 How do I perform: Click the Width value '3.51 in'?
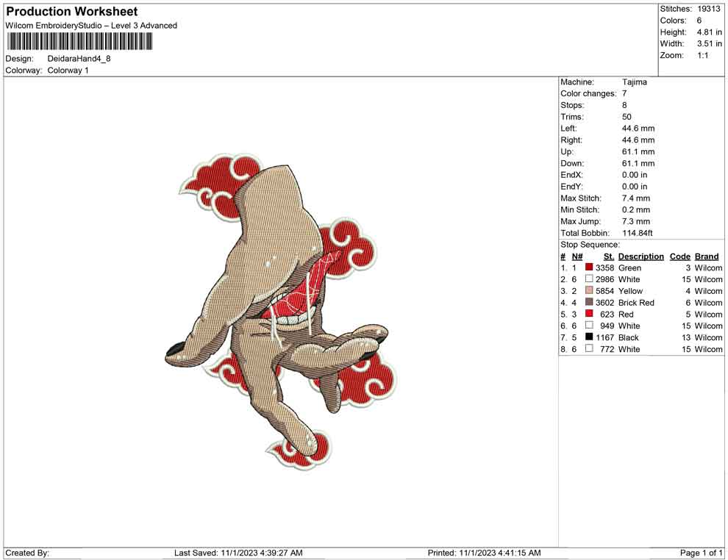click(x=709, y=43)
